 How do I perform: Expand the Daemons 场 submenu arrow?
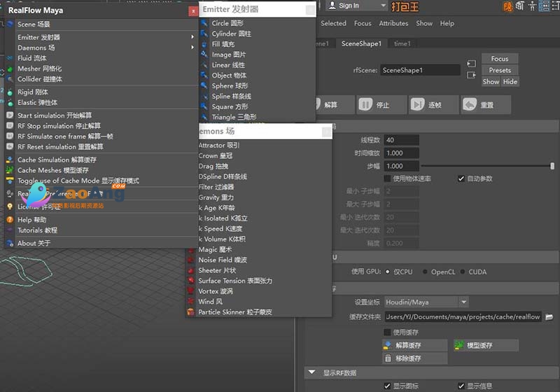(x=192, y=47)
